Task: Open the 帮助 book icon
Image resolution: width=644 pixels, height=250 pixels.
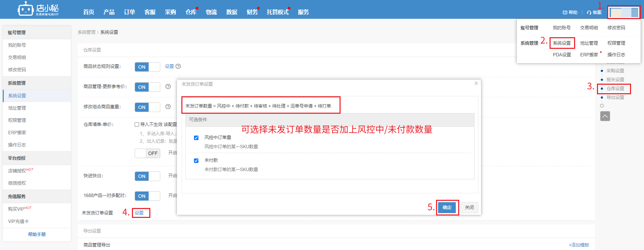Action: pyautogui.click(x=565, y=12)
